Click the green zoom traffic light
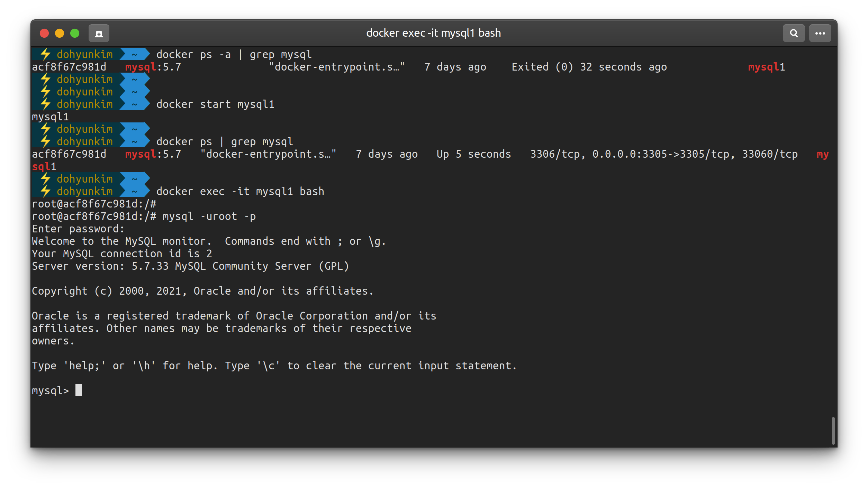The image size is (868, 489). click(74, 33)
